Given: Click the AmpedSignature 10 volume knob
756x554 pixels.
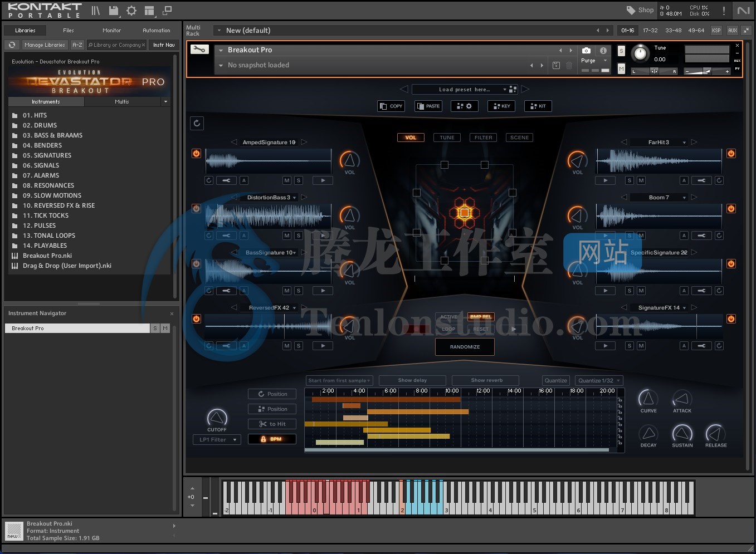Looking at the screenshot, I should [349, 160].
